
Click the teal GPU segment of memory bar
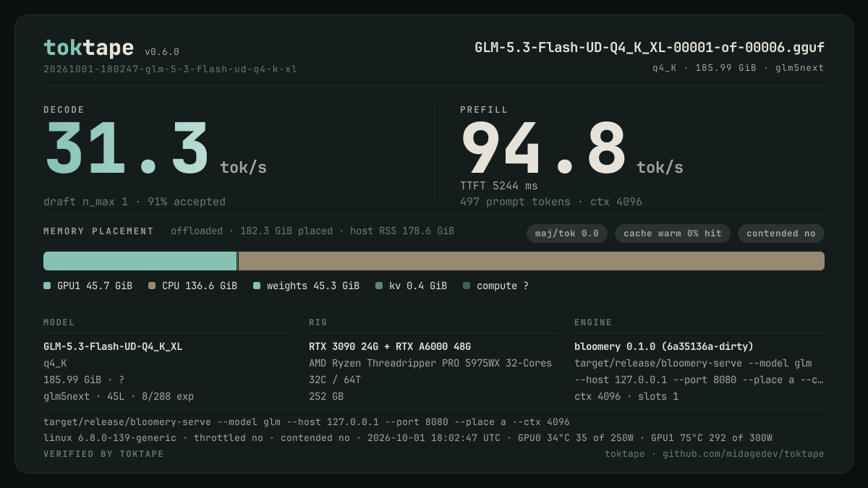point(140,261)
